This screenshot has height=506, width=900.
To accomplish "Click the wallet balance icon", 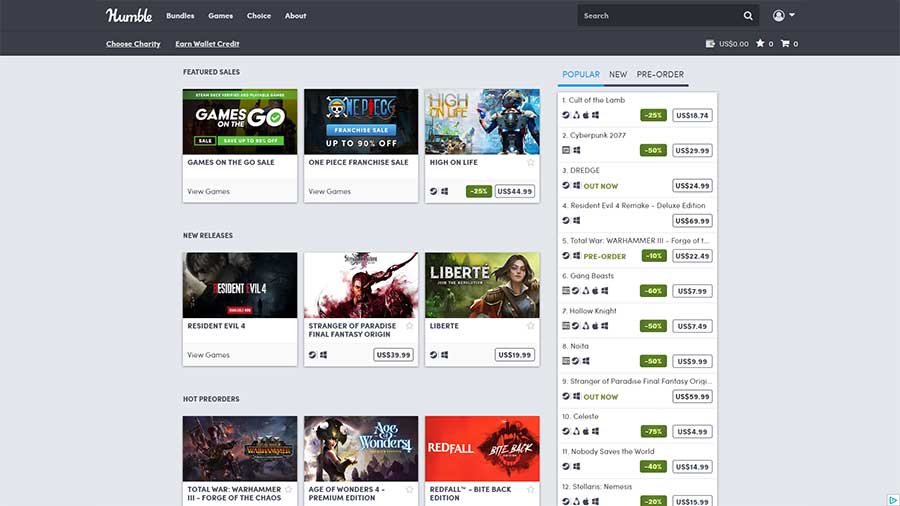I will [710, 44].
